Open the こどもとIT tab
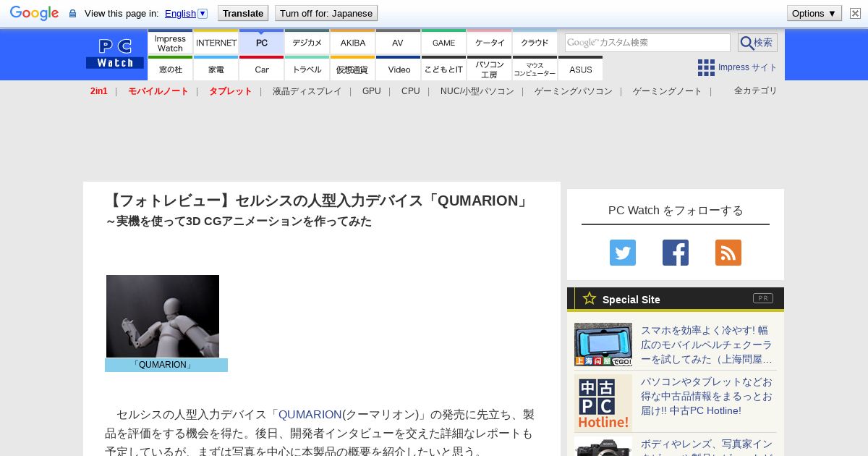Screen dimensions: 868x456 click(x=443, y=69)
